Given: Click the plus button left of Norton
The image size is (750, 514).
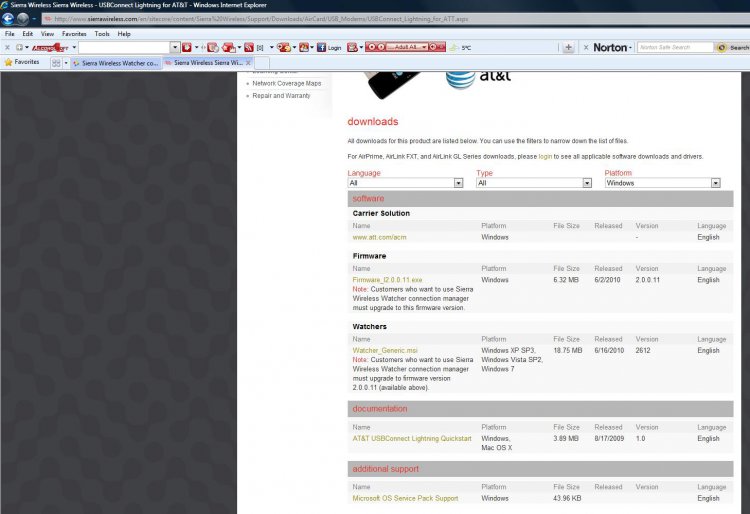Looking at the screenshot, I should (x=568, y=47).
